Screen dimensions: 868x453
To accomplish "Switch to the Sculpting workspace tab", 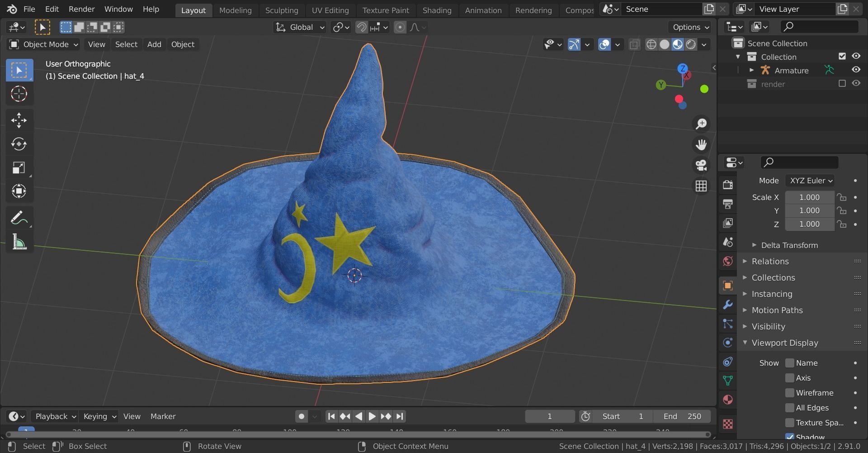I will [x=282, y=10].
